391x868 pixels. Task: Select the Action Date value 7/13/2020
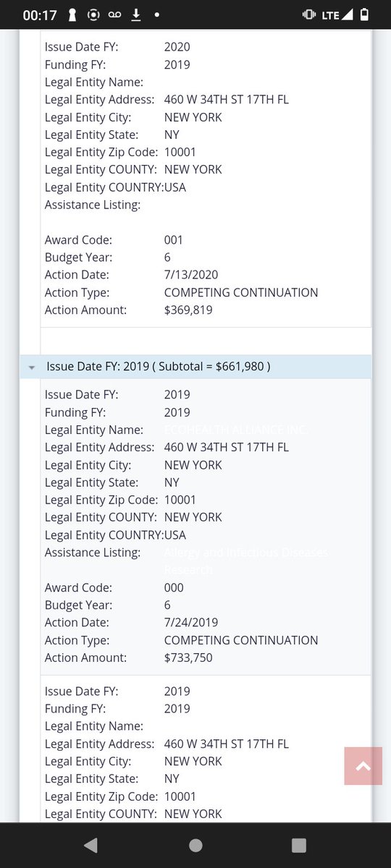(191, 275)
